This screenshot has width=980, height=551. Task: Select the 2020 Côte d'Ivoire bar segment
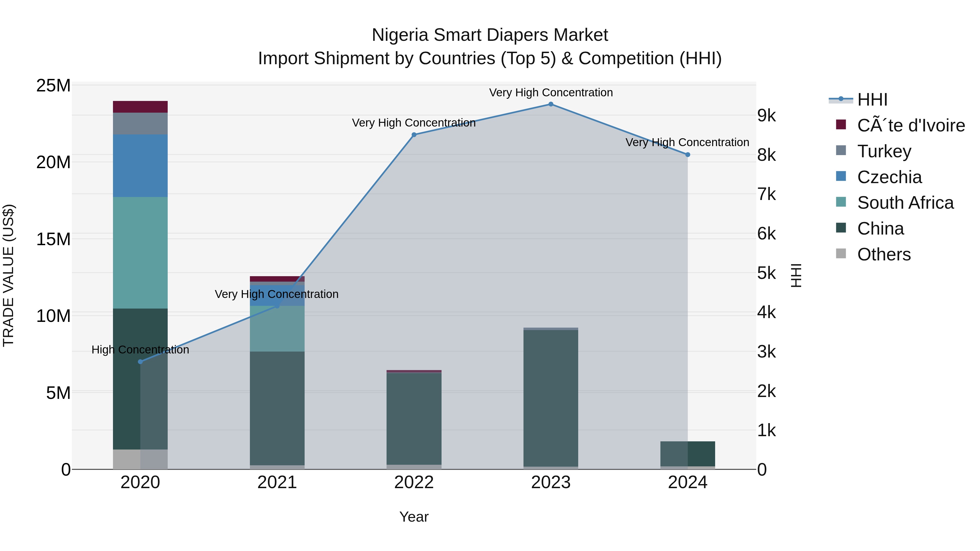pos(140,107)
